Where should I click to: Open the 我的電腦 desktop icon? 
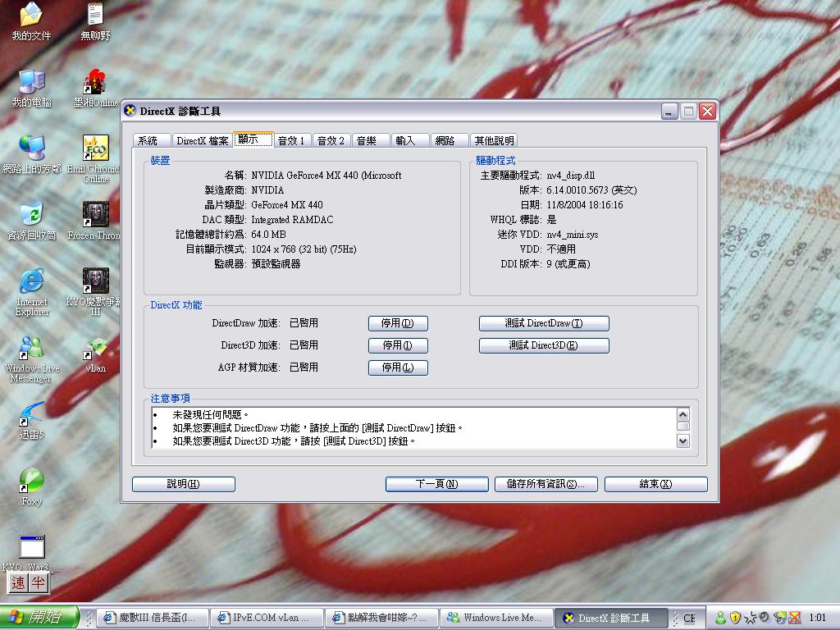(31, 82)
